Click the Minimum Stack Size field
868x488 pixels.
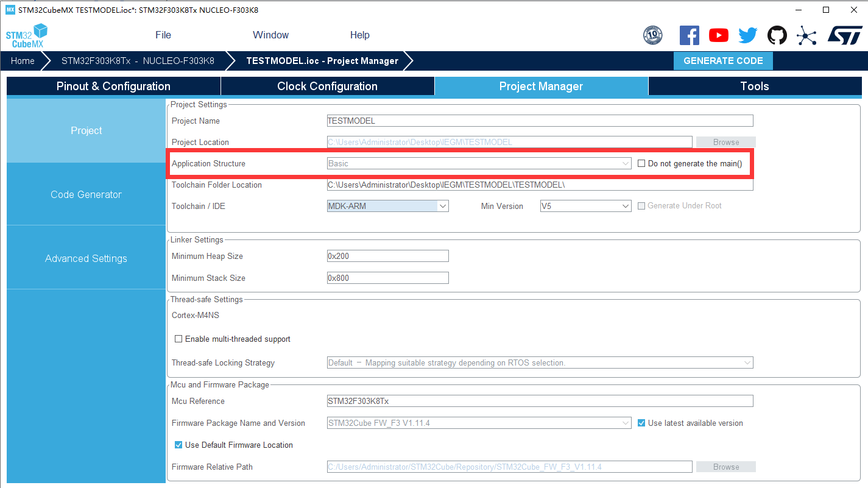pos(387,278)
